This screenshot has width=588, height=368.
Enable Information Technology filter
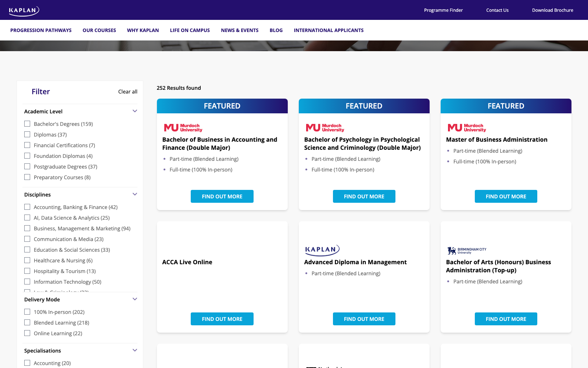point(27,282)
